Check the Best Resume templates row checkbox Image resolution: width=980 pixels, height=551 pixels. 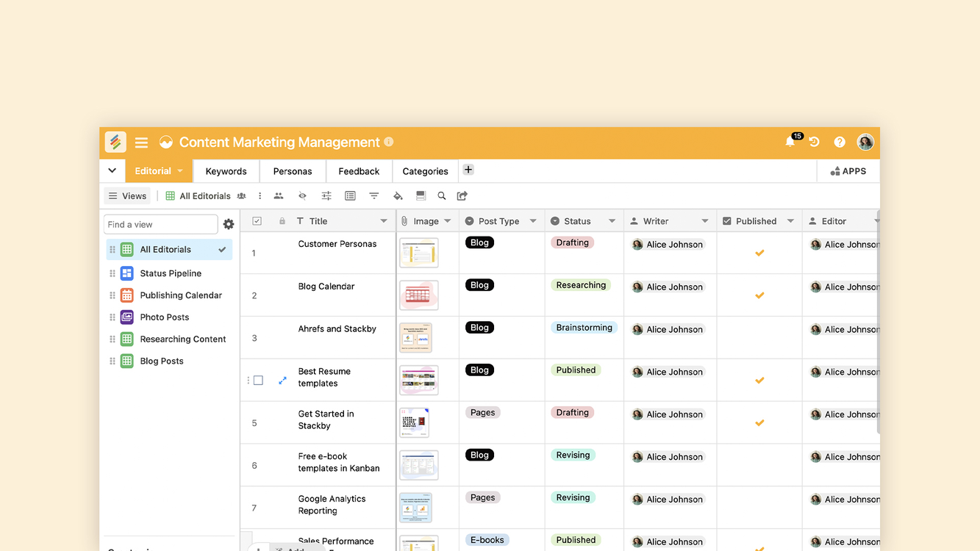(258, 381)
